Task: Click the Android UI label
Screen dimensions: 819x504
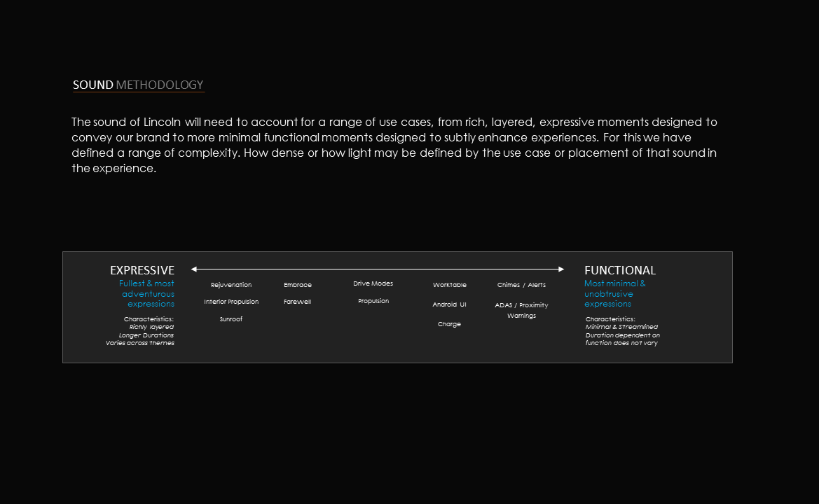Action: pos(449,304)
